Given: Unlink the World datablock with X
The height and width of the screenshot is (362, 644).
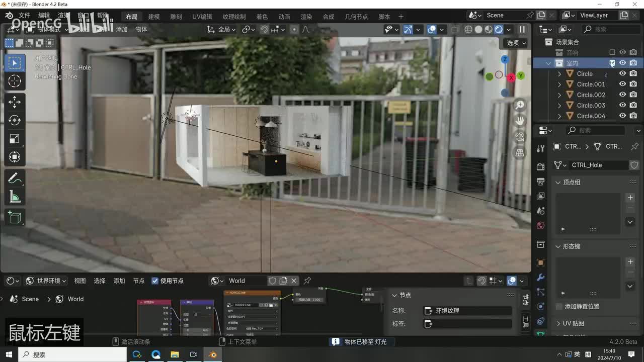Looking at the screenshot, I should (294, 281).
